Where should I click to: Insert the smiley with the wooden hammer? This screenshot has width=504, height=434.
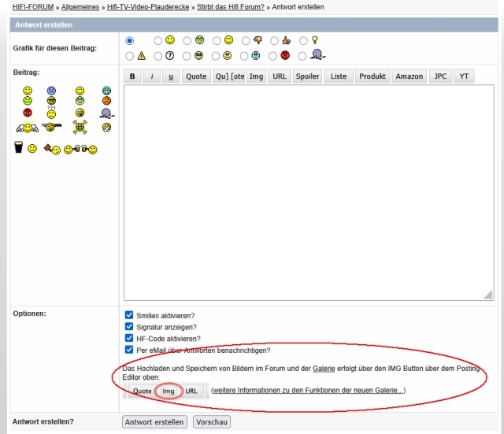click(x=52, y=149)
